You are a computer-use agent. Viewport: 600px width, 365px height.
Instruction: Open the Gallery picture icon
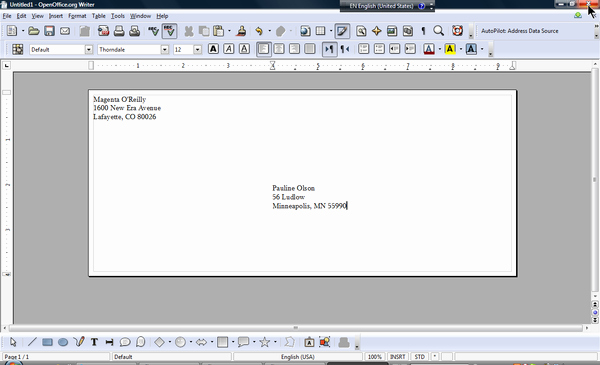point(392,31)
